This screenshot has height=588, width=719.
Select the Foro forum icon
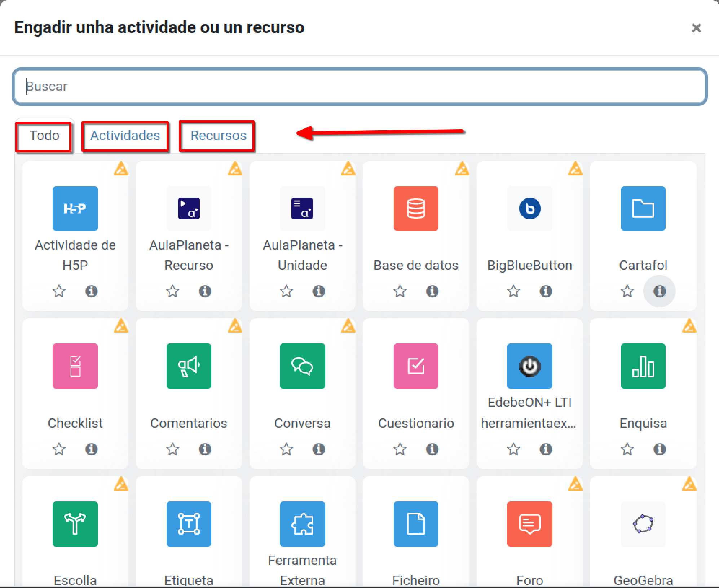[529, 524]
